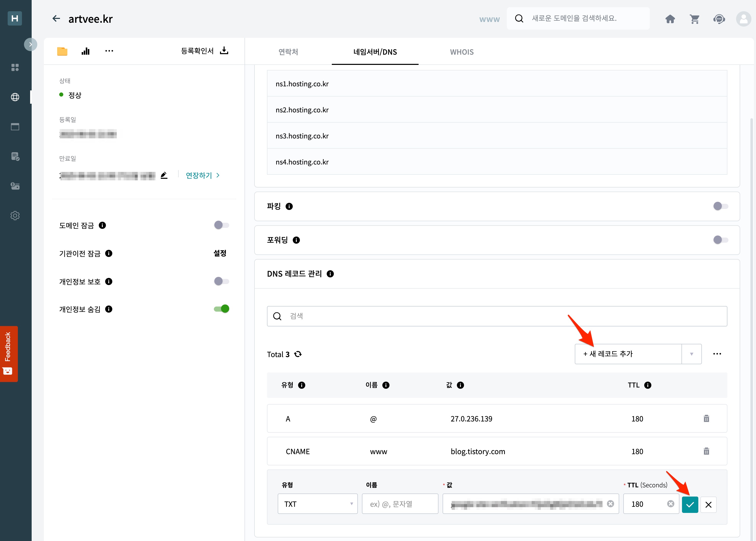The height and width of the screenshot is (541, 756).
Task: Expand the collapsed left sidebar chevron
Action: (x=31, y=44)
